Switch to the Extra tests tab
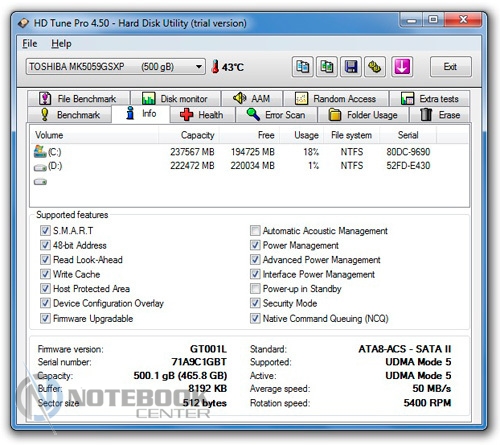This screenshot has height=445, width=500. click(430, 99)
